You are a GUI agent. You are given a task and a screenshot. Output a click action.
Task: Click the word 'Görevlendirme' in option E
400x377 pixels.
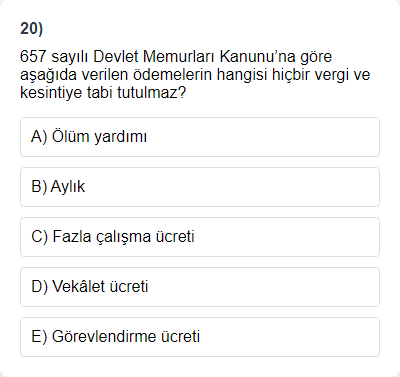coord(104,337)
